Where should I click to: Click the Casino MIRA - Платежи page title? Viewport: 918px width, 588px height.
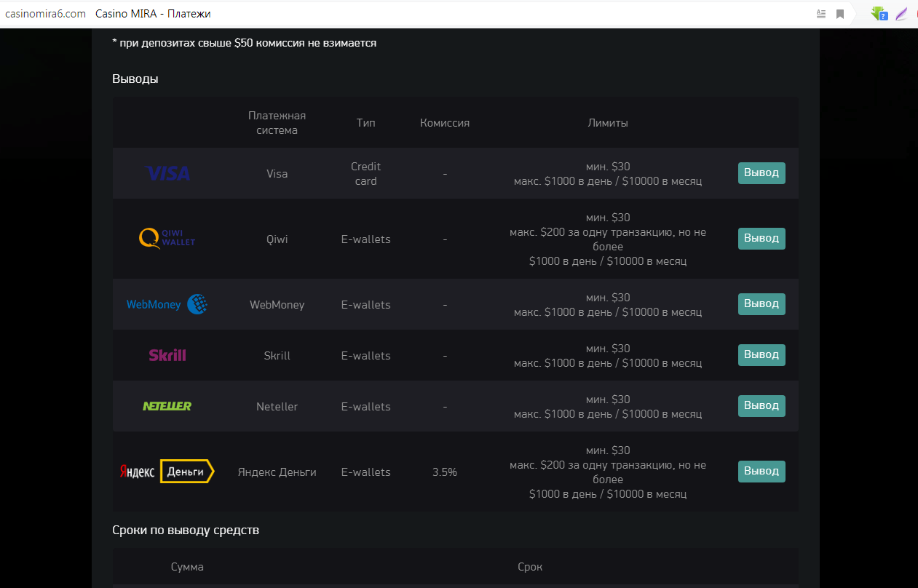tap(154, 14)
